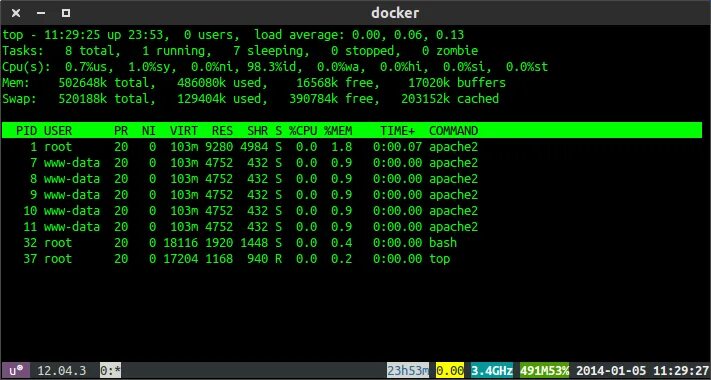
Task: Click the 1.8 %MEM value
Action: point(341,147)
